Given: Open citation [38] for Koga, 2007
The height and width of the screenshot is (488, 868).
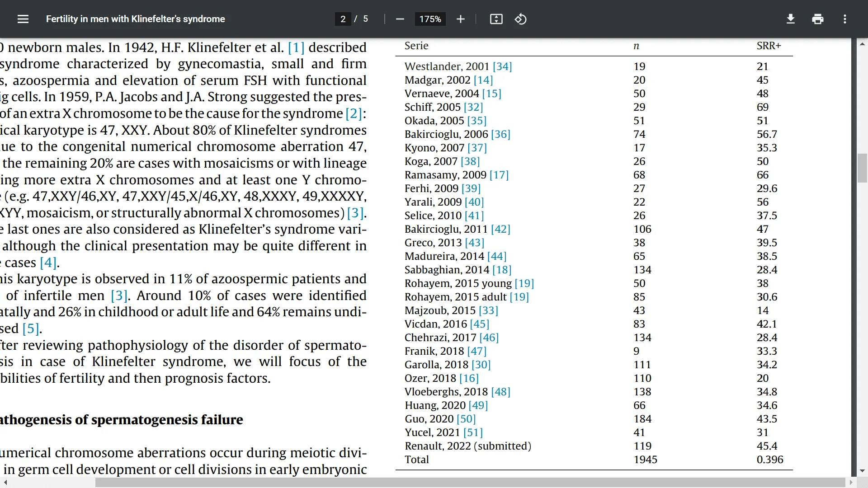Looking at the screenshot, I should [x=470, y=161].
